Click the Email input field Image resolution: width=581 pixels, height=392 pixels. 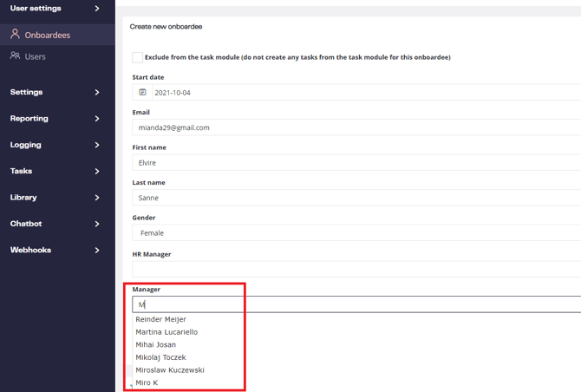(x=356, y=127)
